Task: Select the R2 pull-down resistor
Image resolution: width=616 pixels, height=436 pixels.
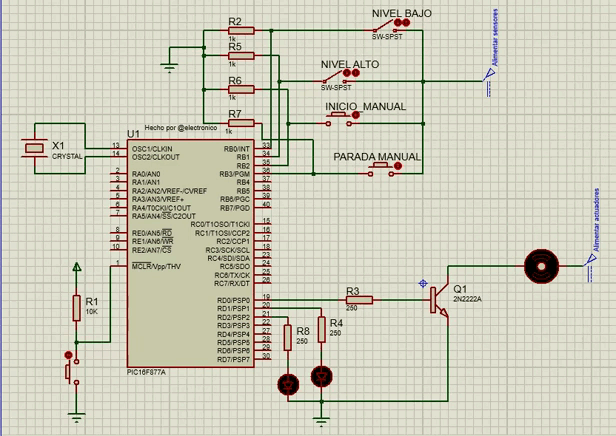Action: [240, 30]
